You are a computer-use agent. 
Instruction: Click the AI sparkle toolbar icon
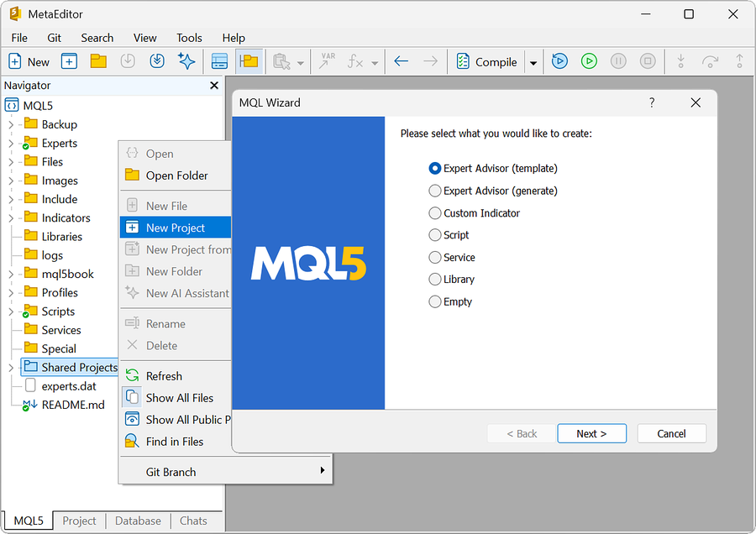186,61
